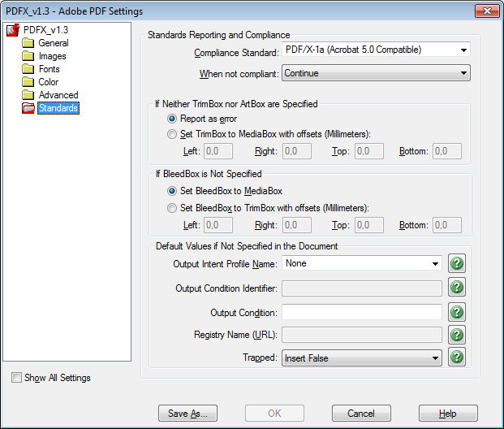Screen dimensions: 504x429
Task: Click the Registry Name (URL) field
Action: (362, 335)
